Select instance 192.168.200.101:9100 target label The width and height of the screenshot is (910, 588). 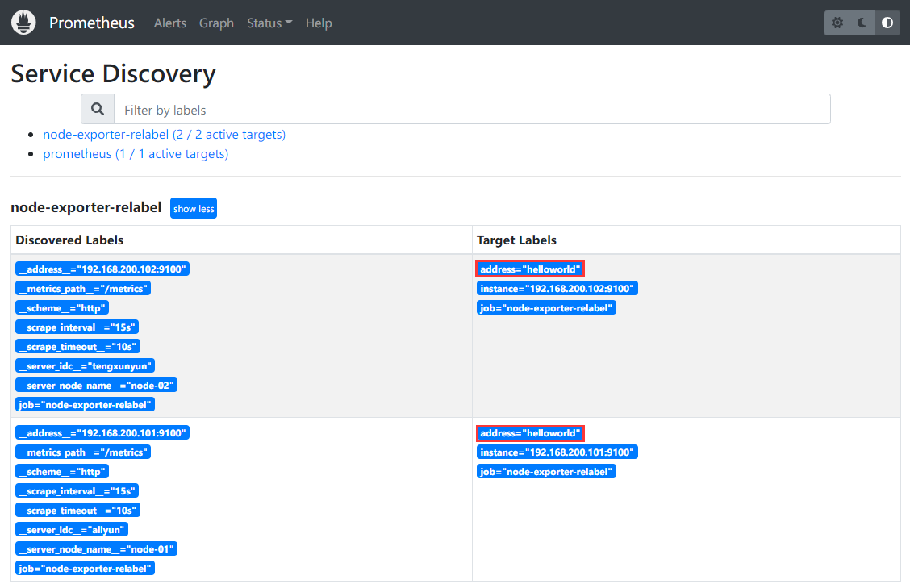click(x=557, y=452)
